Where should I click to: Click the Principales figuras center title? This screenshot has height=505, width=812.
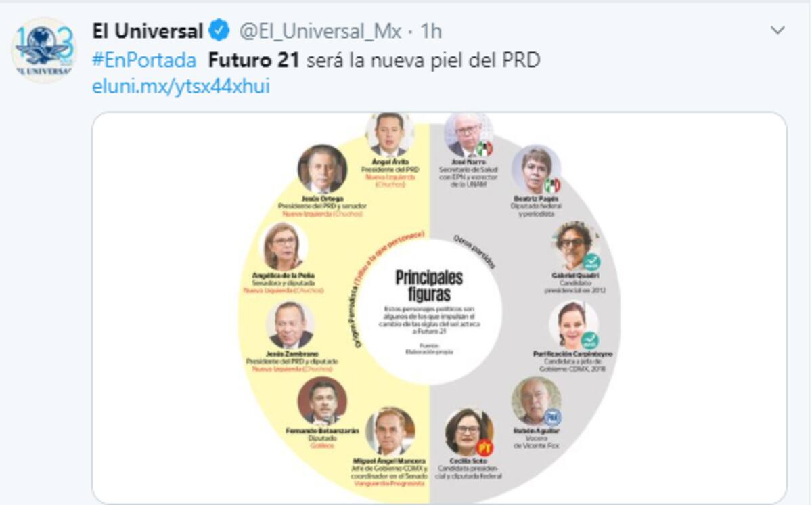click(x=429, y=286)
